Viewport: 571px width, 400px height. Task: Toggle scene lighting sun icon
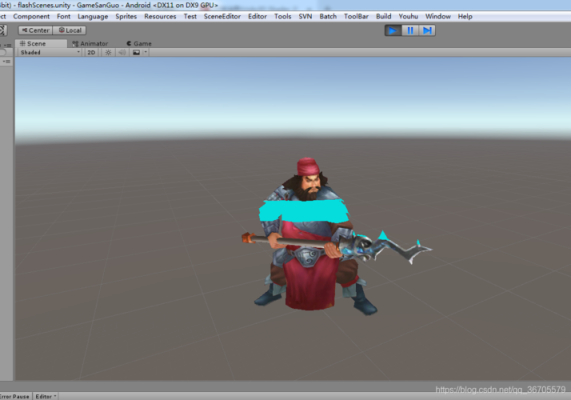[x=108, y=52]
